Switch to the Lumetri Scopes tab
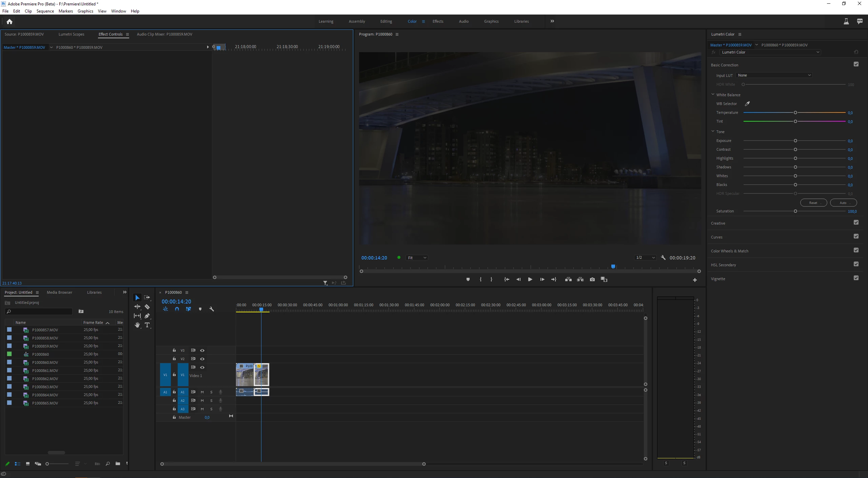This screenshot has width=868, height=478. pos(71,34)
